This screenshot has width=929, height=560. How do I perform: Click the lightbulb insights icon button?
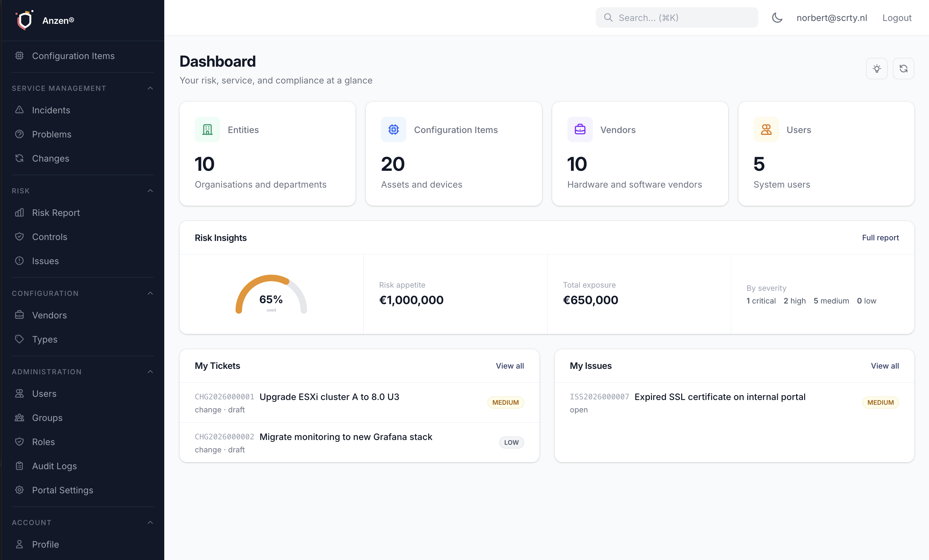tap(877, 69)
